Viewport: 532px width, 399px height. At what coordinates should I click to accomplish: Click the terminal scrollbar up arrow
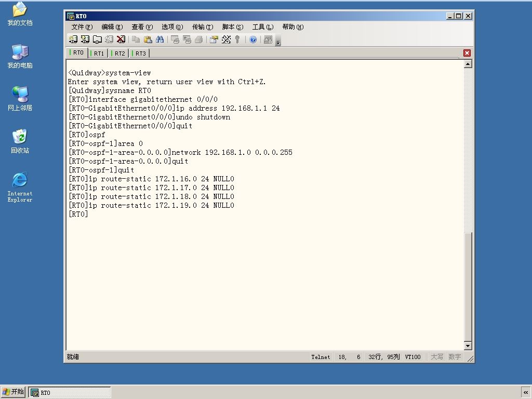(x=468, y=64)
